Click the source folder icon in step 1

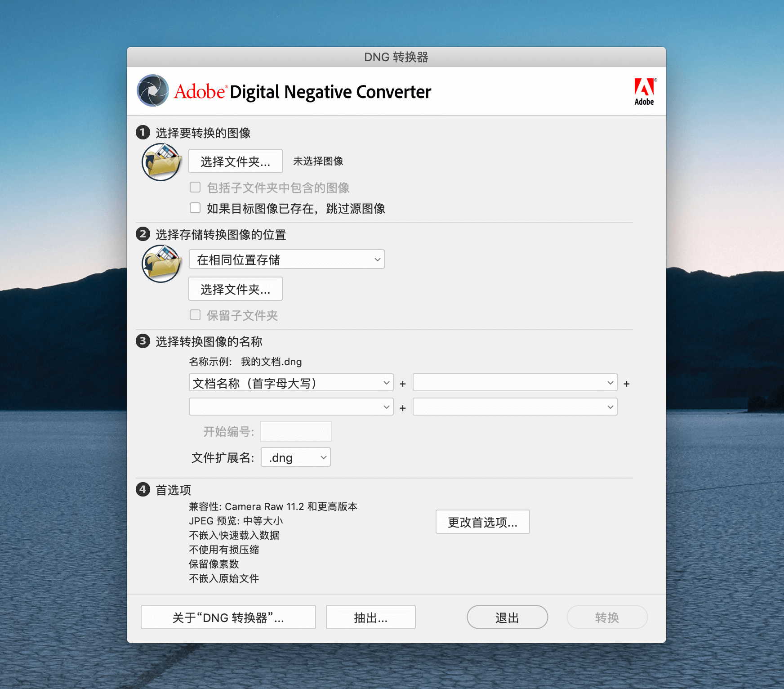coord(161,162)
